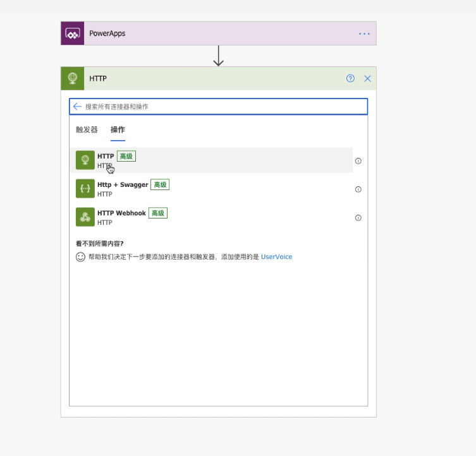476x456 pixels.
Task: Show info for the HTTP action
Action: [358, 161]
